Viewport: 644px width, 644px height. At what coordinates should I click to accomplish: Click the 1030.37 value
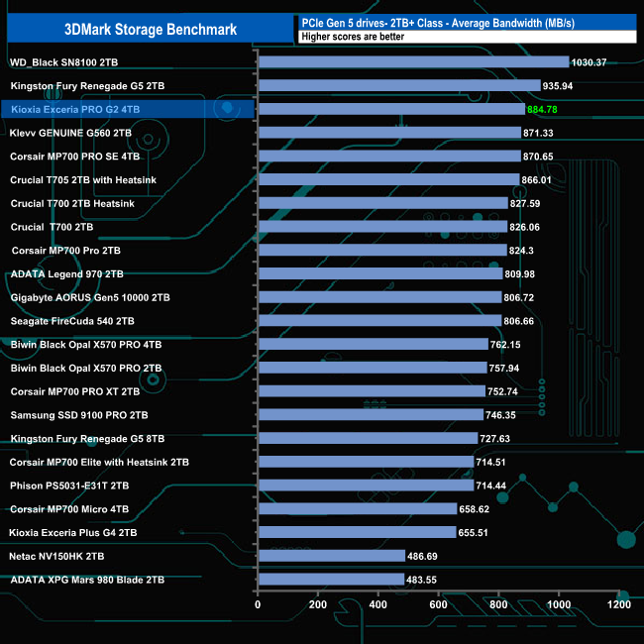pyautogui.click(x=589, y=62)
